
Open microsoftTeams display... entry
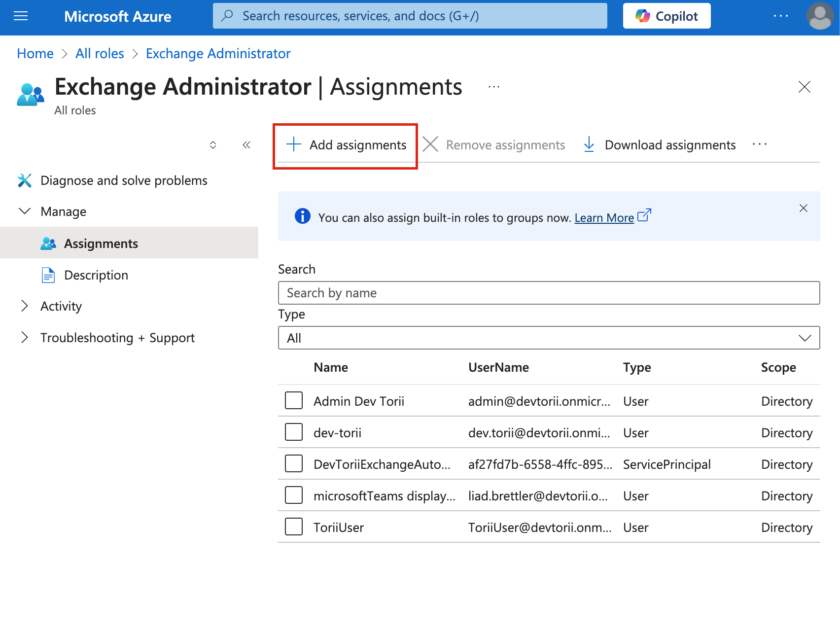click(385, 496)
